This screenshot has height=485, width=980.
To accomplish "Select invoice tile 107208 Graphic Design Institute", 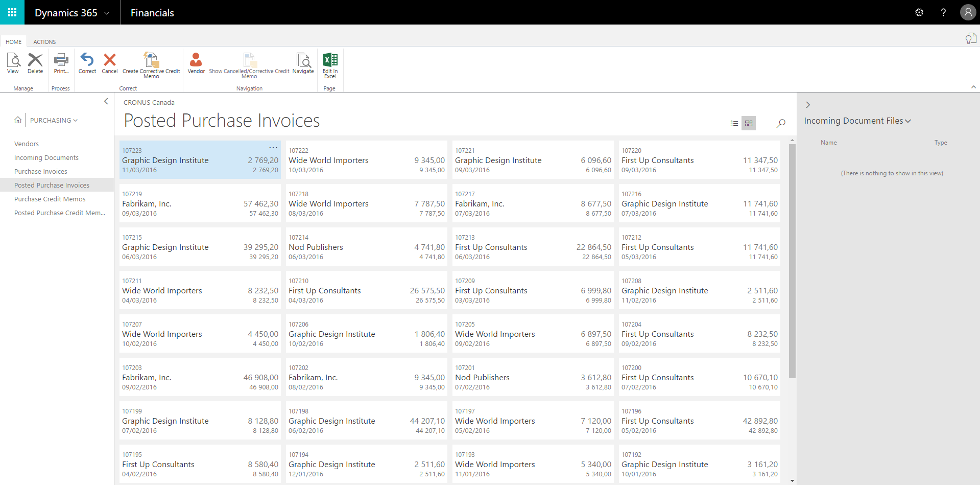I will (x=700, y=290).
